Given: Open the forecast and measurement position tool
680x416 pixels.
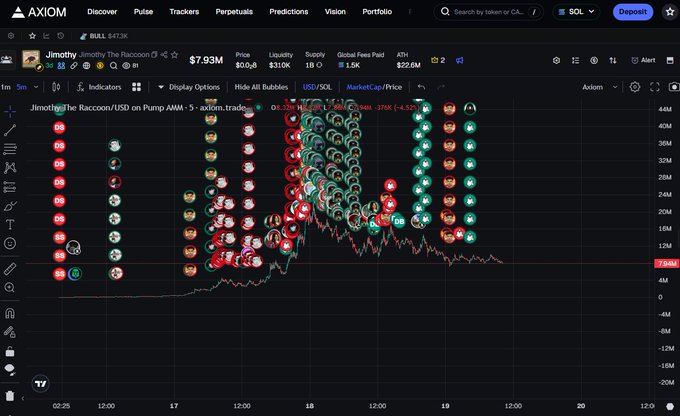Looking at the screenshot, I should 10,187.
